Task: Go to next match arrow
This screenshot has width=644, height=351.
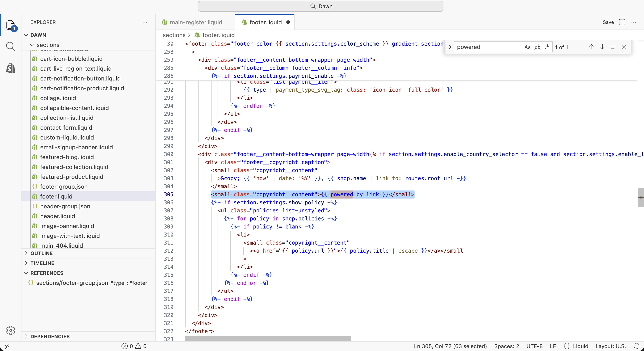Action: click(x=602, y=47)
